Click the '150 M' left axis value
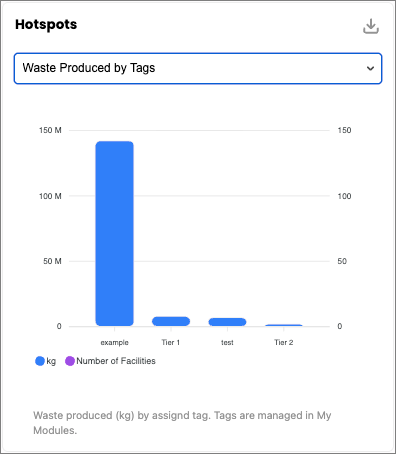 tap(50, 130)
